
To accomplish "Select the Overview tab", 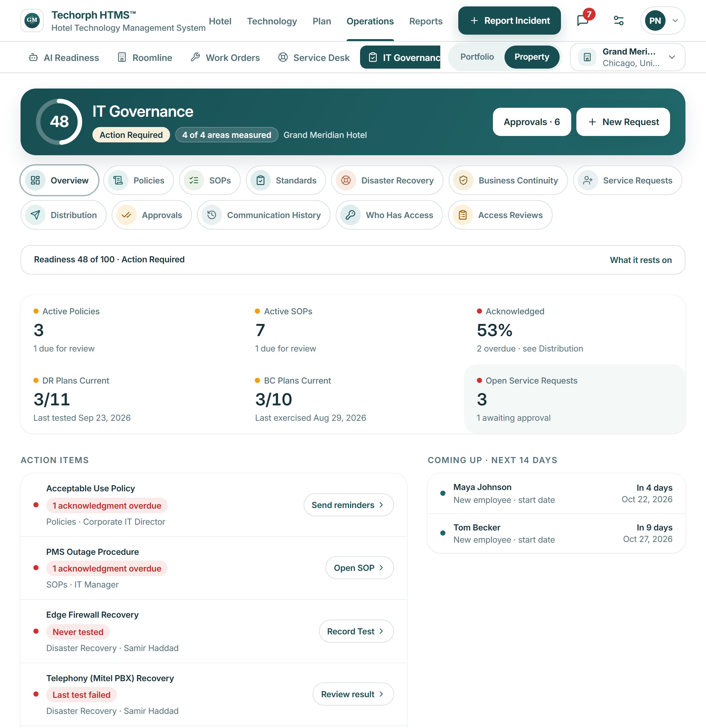I will [59, 181].
